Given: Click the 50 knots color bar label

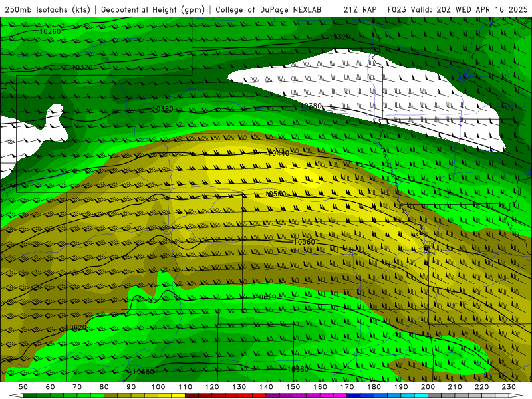Looking at the screenshot, I should 23,387.
